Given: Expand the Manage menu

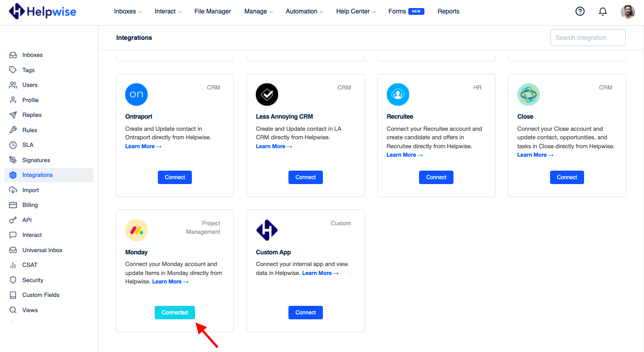Looking at the screenshot, I should 258,11.
